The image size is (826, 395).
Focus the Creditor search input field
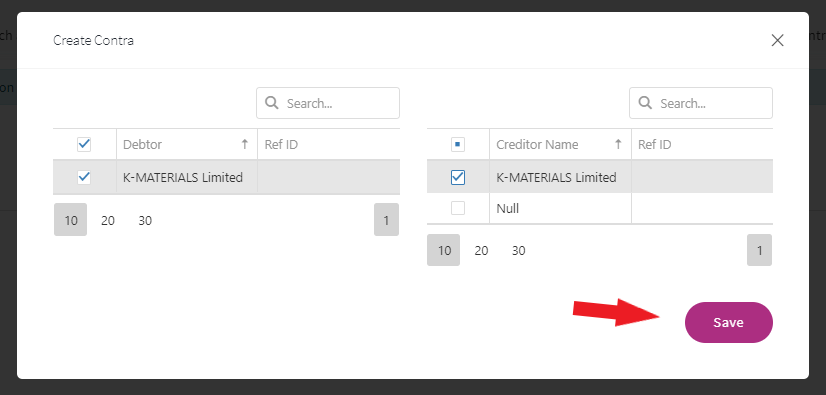[701, 103]
